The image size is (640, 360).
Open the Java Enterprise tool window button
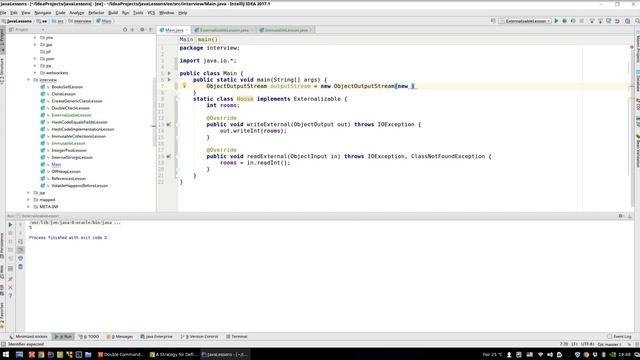(x=156, y=336)
